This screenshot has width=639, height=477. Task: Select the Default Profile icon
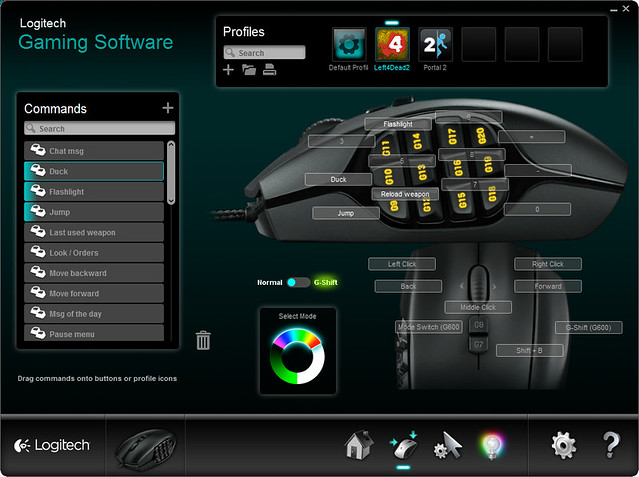coord(349,45)
